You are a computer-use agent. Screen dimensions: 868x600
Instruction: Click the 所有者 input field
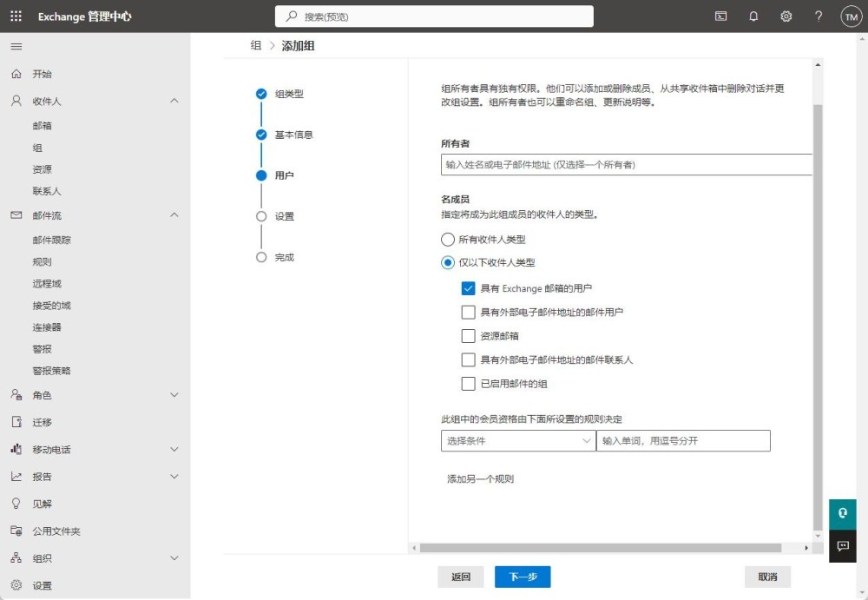[625, 164]
